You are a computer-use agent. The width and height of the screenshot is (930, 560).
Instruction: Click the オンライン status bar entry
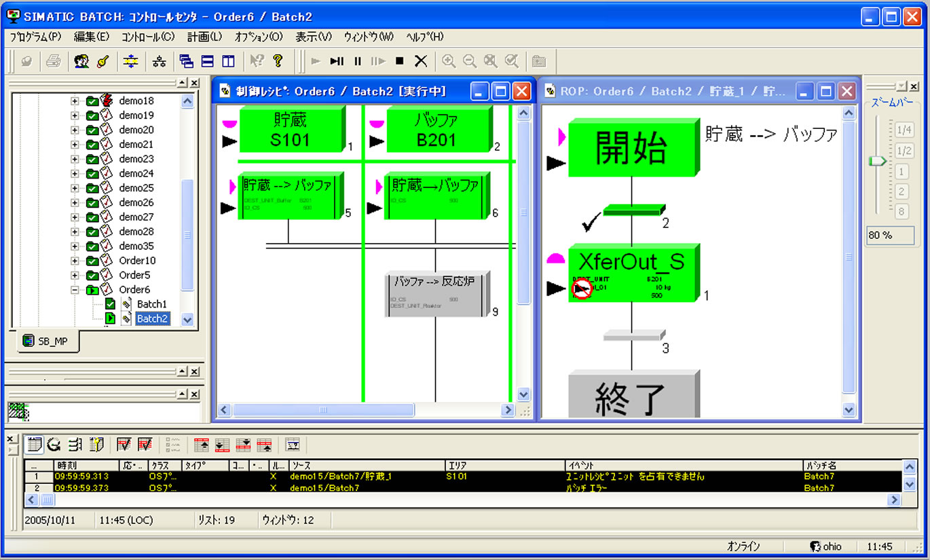click(x=743, y=546)
